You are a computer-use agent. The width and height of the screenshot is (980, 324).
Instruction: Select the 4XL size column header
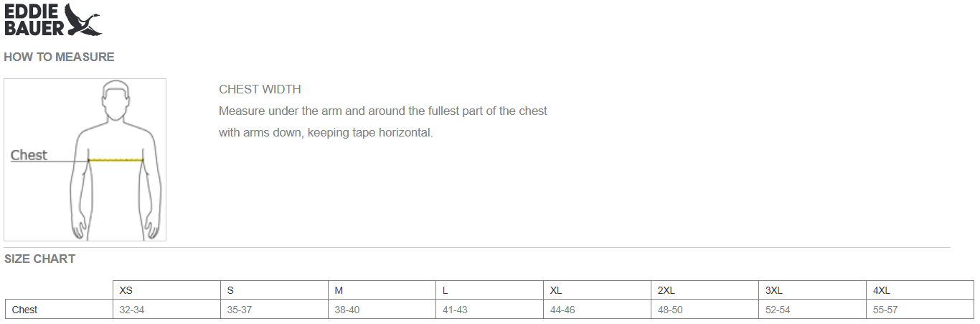click(x=920, y=290)
